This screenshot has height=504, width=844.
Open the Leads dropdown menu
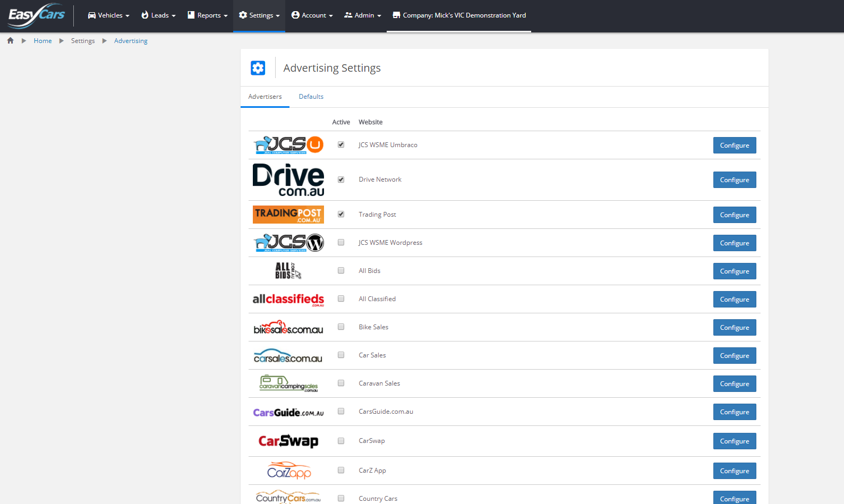(x=158, y=15)
